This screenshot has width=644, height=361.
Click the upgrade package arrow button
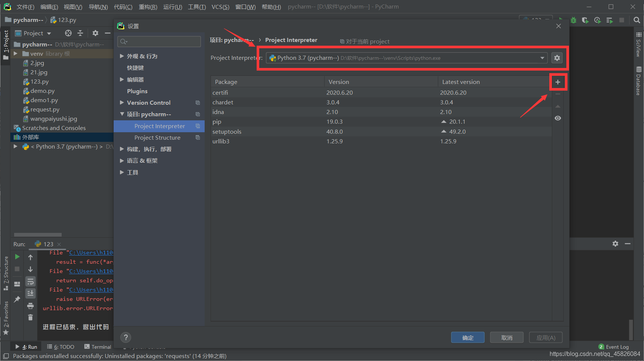tap(558, 106)
